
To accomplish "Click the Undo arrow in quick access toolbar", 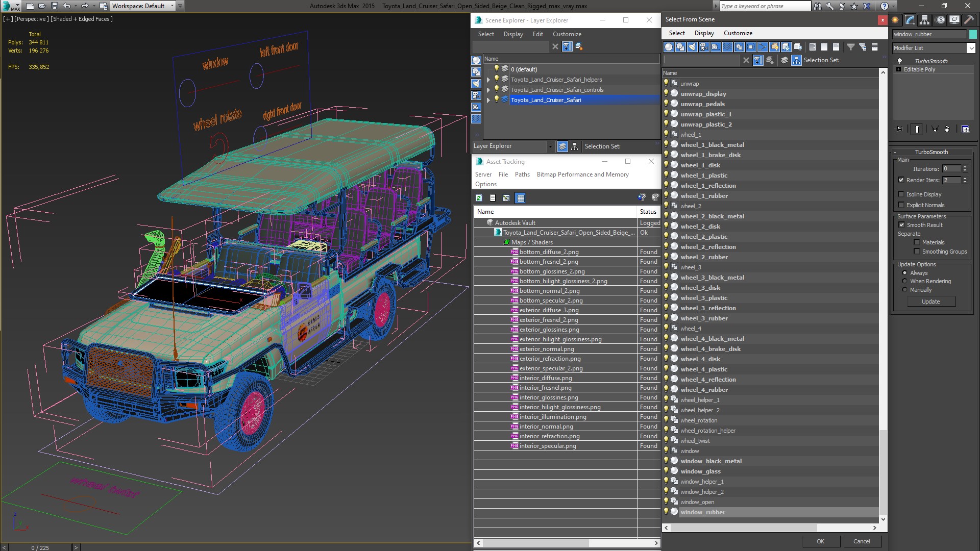I will 67,6.
